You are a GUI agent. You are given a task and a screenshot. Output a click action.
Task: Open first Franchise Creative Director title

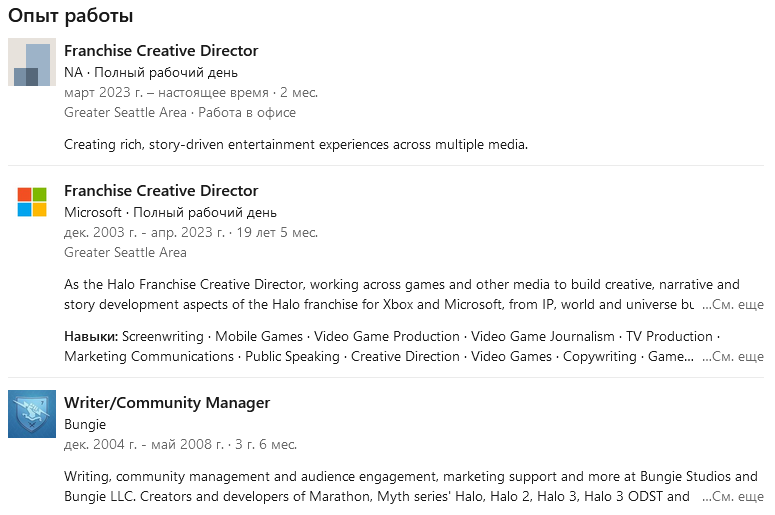coord(161,51)
